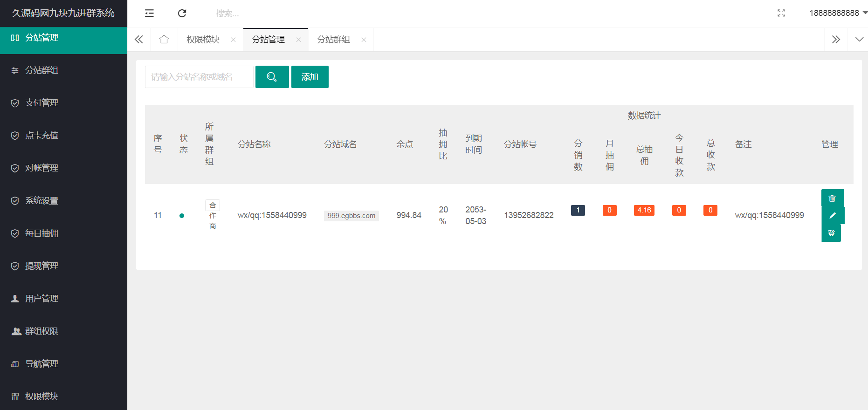Open 用户管理 in the sidebar
This screenshot has height=410, width=868.
coord(41,299)
